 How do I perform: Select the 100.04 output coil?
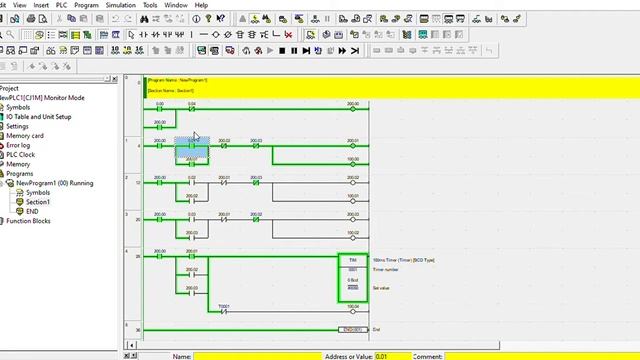(x=353, y=310)
